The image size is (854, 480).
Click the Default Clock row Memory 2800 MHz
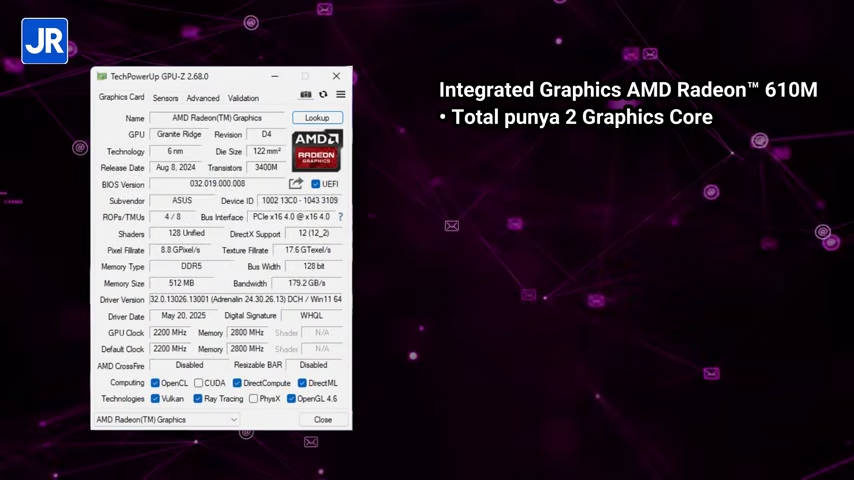247,349
